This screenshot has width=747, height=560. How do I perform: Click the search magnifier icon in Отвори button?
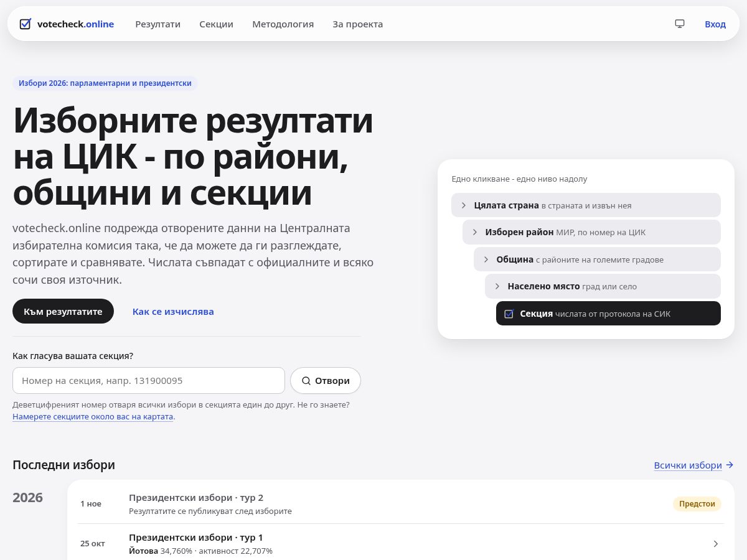(x=306, y=381)
